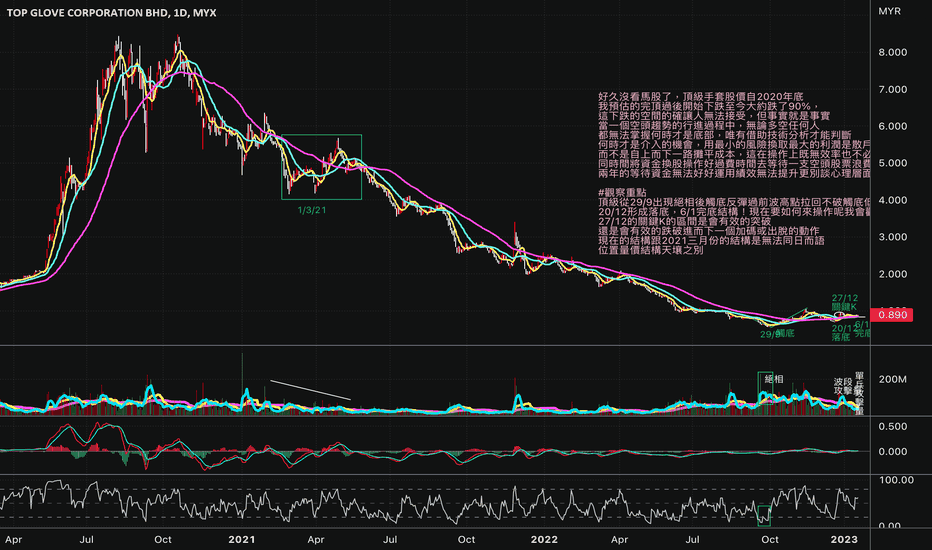The height and width of the screenshot is (550, 932).
Task: Click the 200M volume axis label
Action: point(893,379)
